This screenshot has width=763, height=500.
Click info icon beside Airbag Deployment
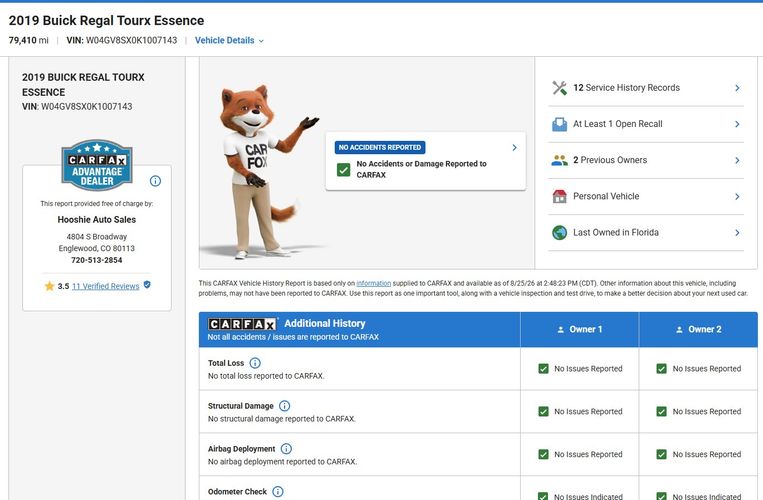point(286,448)
